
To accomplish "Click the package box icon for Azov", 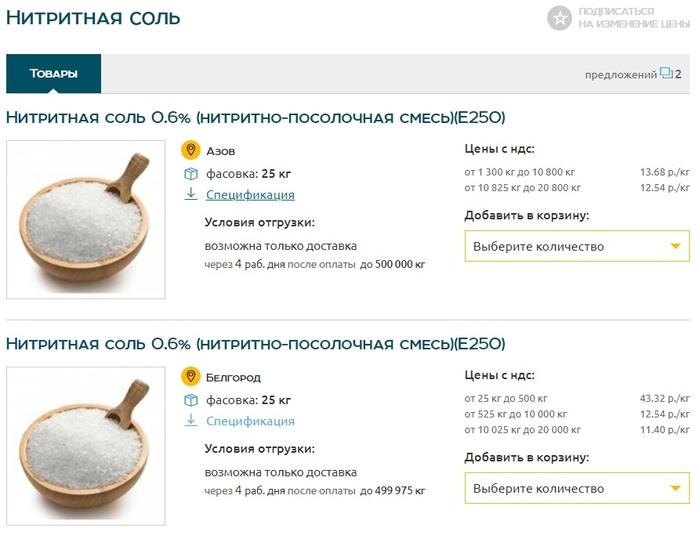I will click(x=191, y=173).
